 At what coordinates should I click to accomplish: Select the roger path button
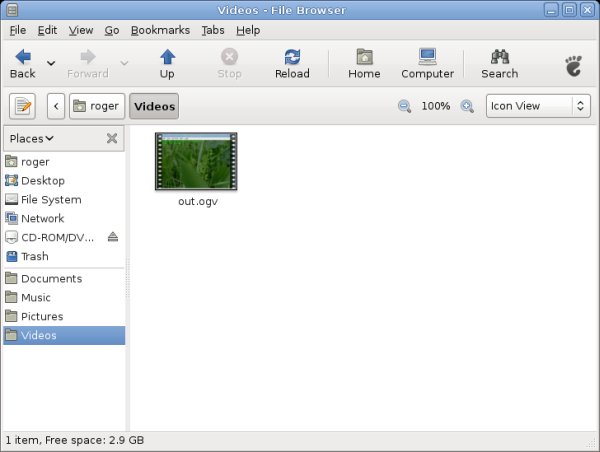click(97, 106)
